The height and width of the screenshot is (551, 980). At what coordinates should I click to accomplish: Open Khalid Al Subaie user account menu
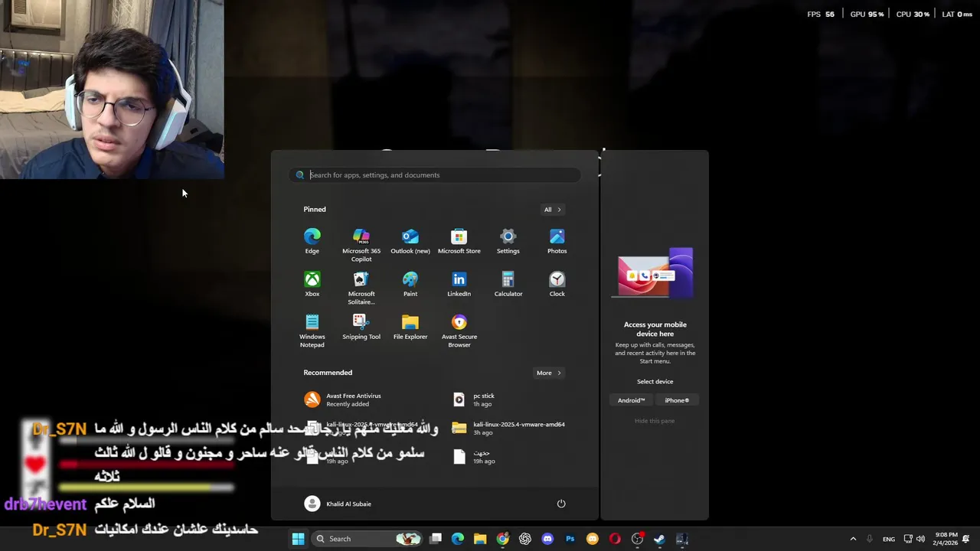pos(338,504)
